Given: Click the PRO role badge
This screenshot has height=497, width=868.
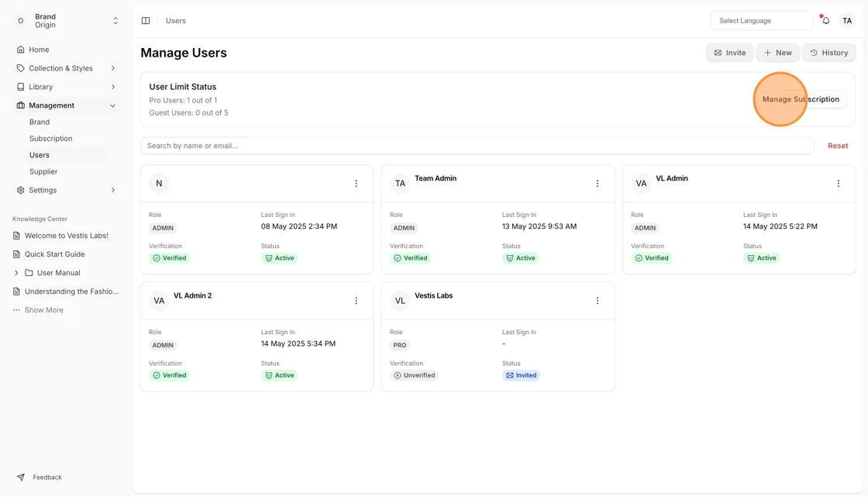Looking at the screenshot, I should [400, 345].
